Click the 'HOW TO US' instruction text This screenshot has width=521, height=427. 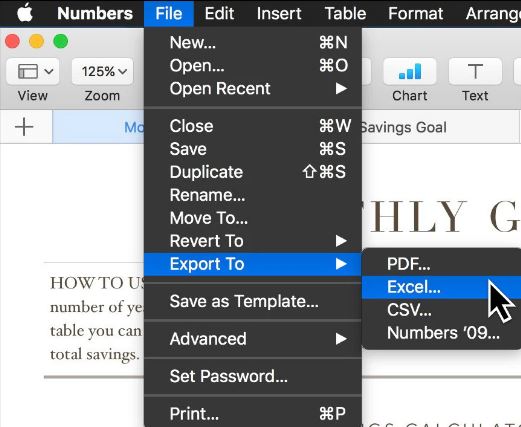(x=97, y=283)
